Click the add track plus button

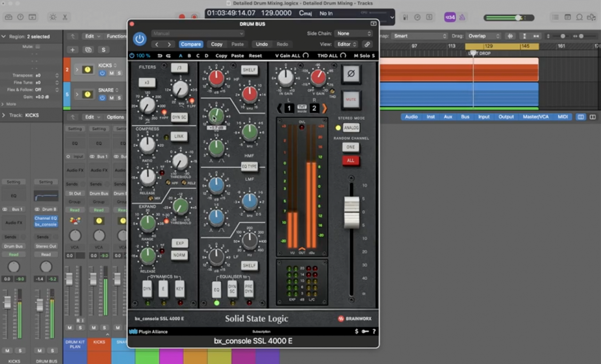(x=72, y=50)
